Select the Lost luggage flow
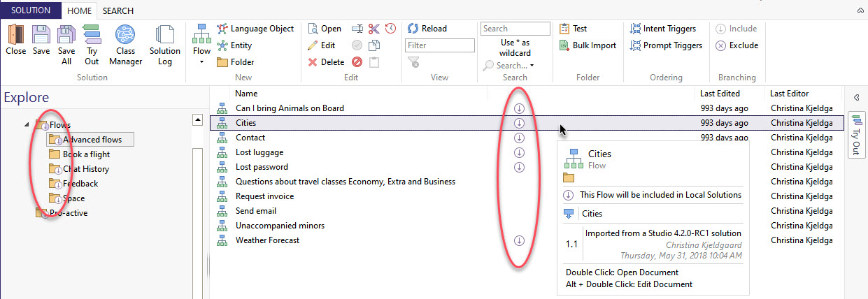Screen dimensions: 868x299 pos(259,152)
